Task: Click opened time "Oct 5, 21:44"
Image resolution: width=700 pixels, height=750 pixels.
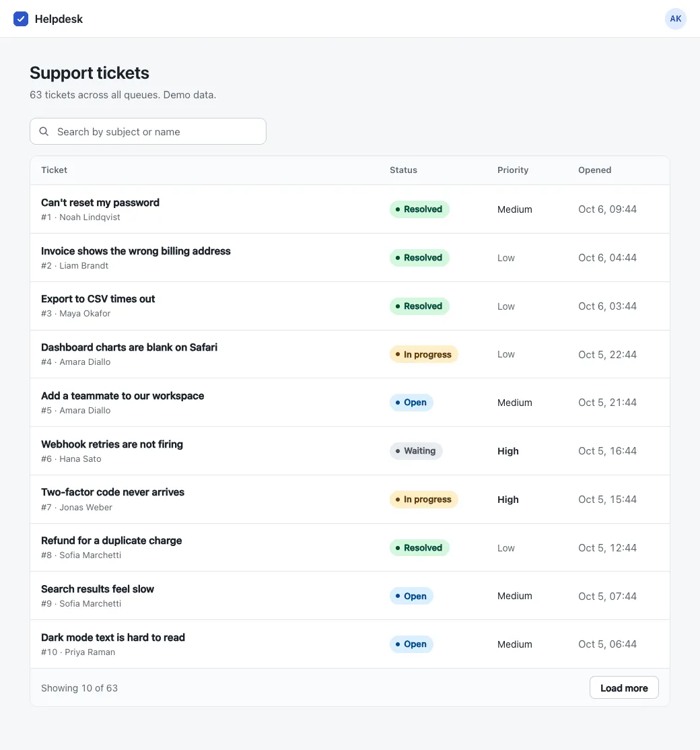Action: (607, 403)
